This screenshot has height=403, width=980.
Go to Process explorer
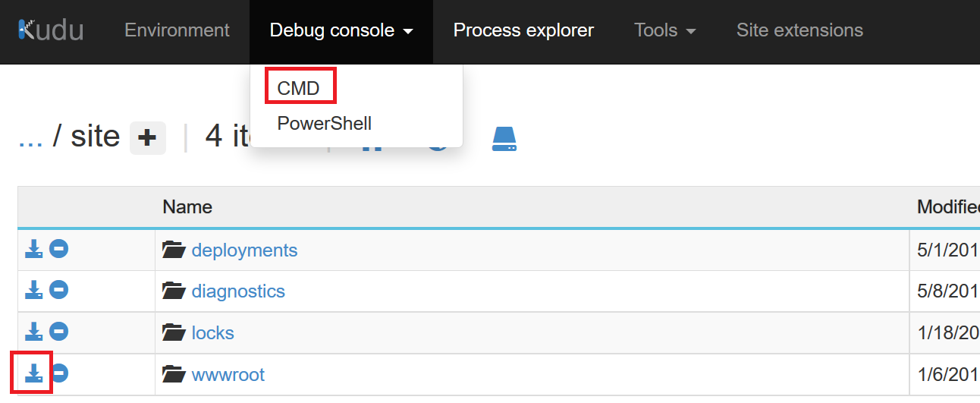(x=523, y=30)
